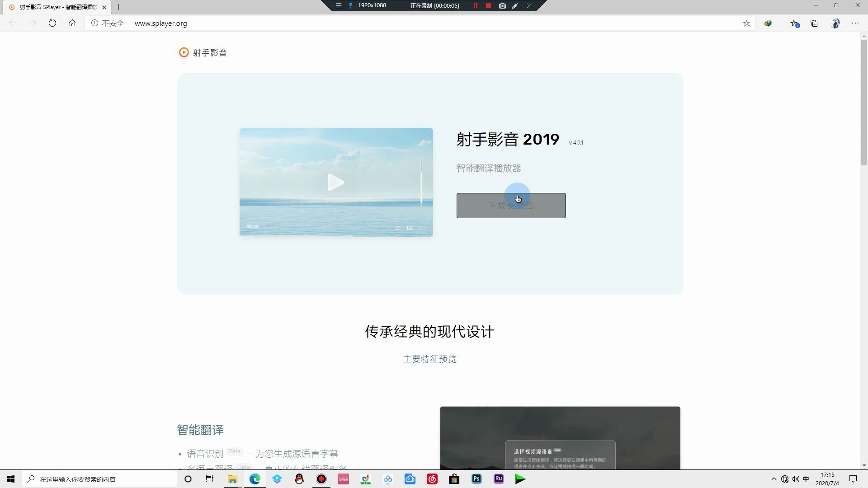Click the 主要特征预览 subtitle text
868x488 pixels.
tap(429, 359)
